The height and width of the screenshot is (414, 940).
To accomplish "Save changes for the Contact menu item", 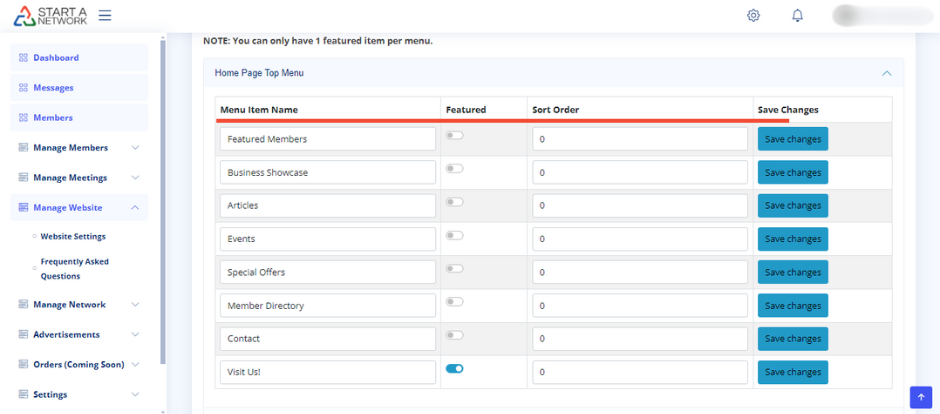I will [x=792, y=339].
